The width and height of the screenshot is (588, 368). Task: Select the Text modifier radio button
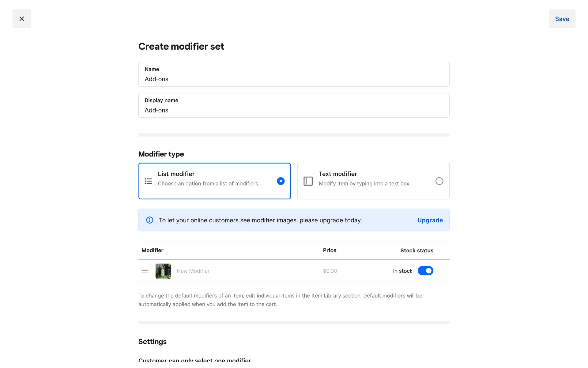click(439, 181)
